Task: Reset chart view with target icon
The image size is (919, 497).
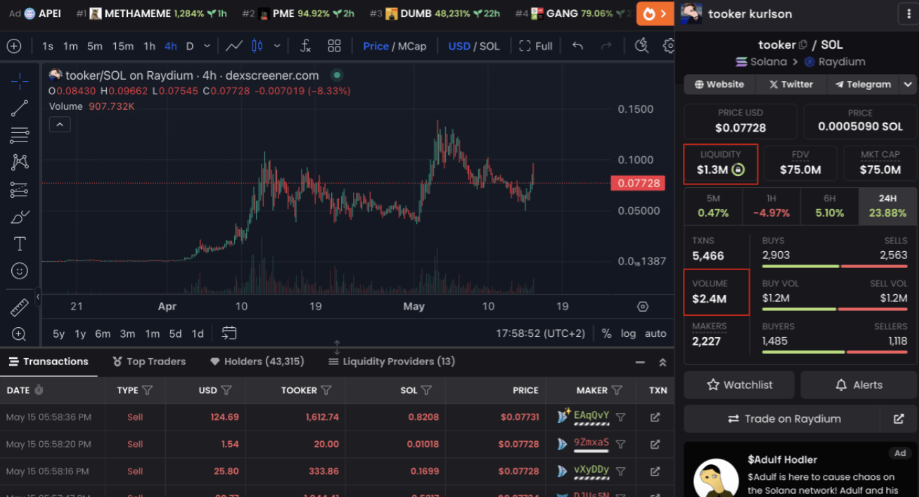Action: pyautogui.click(x=643, y=307)
